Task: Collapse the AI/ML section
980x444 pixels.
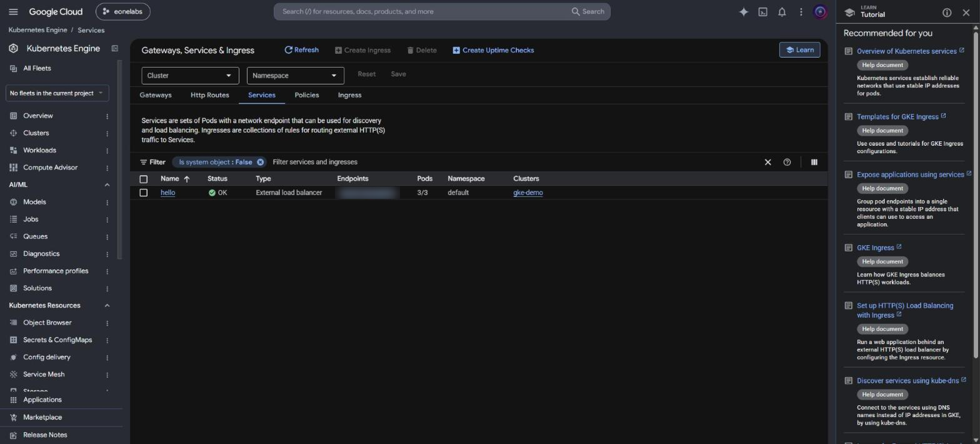Action: (107, 185)
